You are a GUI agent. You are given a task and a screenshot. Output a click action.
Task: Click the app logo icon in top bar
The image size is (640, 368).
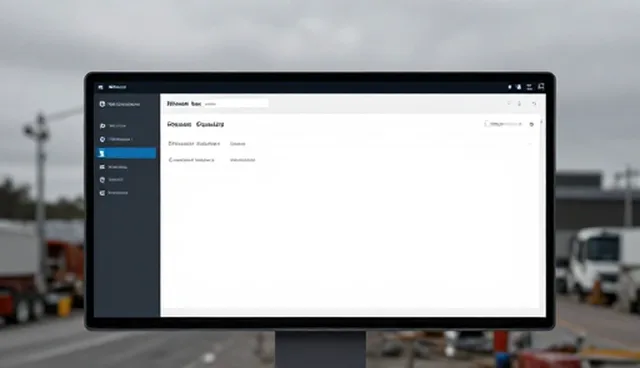pyautogui.click(x=101, y=87)
